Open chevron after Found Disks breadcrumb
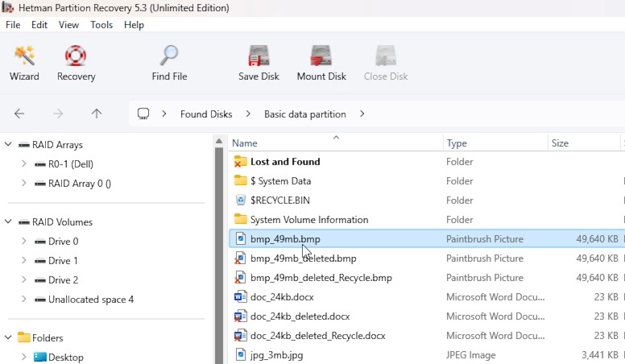Viewport: 625px width, 364px height. pos(248,114)
